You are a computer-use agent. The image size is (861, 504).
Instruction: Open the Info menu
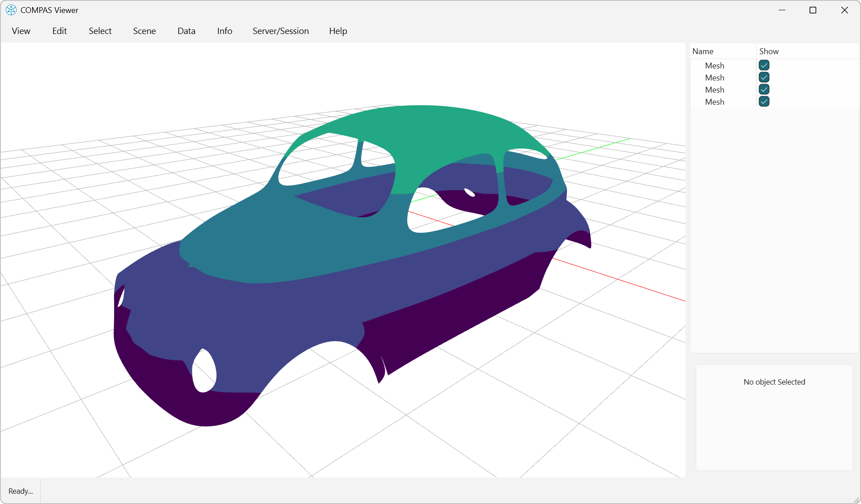(224, 31)
